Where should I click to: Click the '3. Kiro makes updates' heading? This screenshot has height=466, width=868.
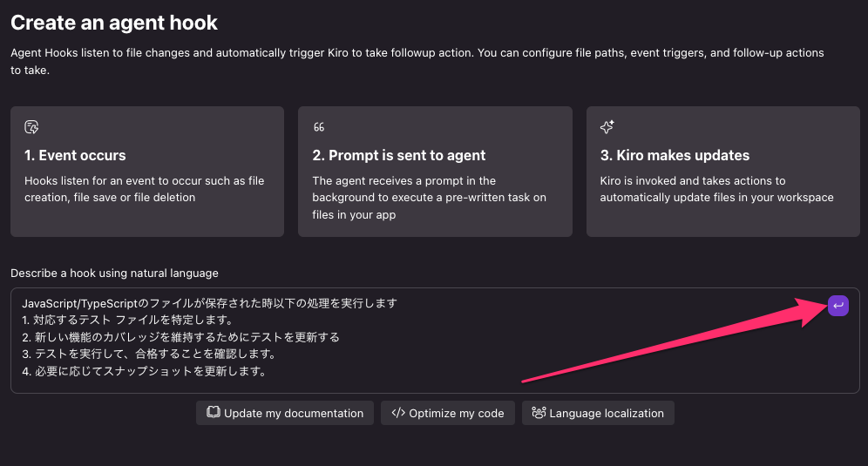[675, 156]
